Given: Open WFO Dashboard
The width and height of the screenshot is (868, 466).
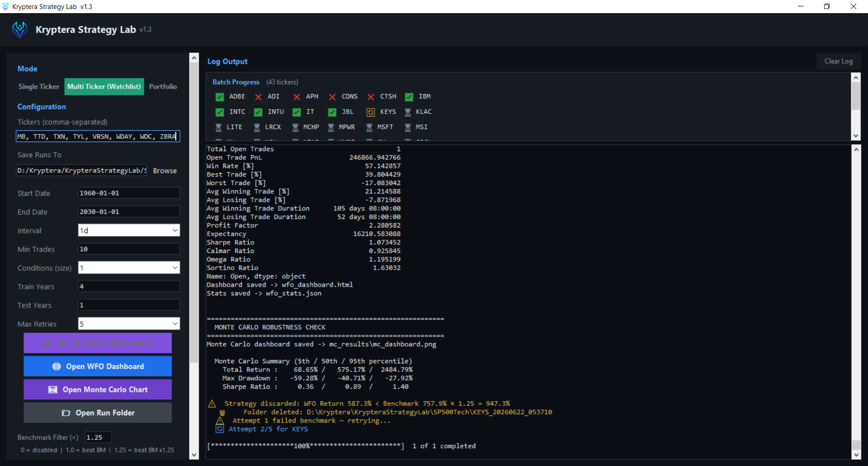Looking at the screenshot, I should point(98,366).
